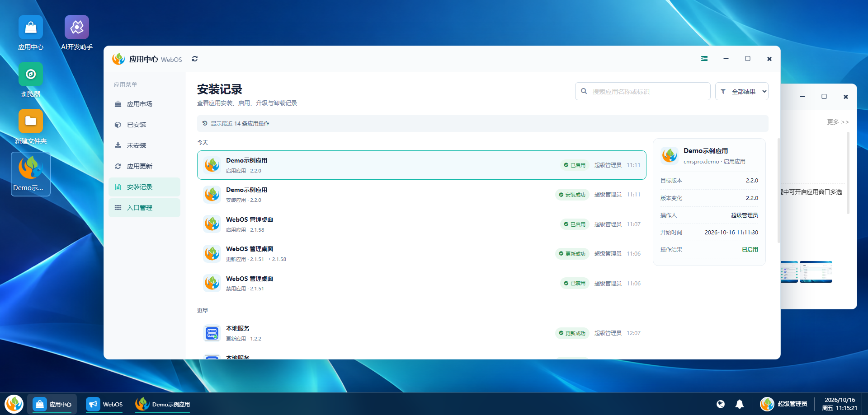This screenshot has width=868, height=415.
Task: Click the 显示最近 14 条应用操作 info bar
Action: pos(482,123)
